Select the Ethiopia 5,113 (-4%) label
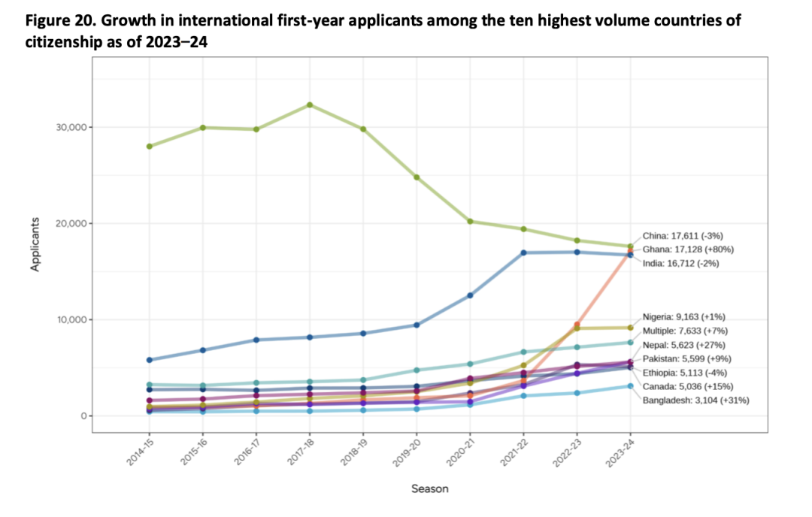Viewport: 812px width, 517px height. point(685,373)
